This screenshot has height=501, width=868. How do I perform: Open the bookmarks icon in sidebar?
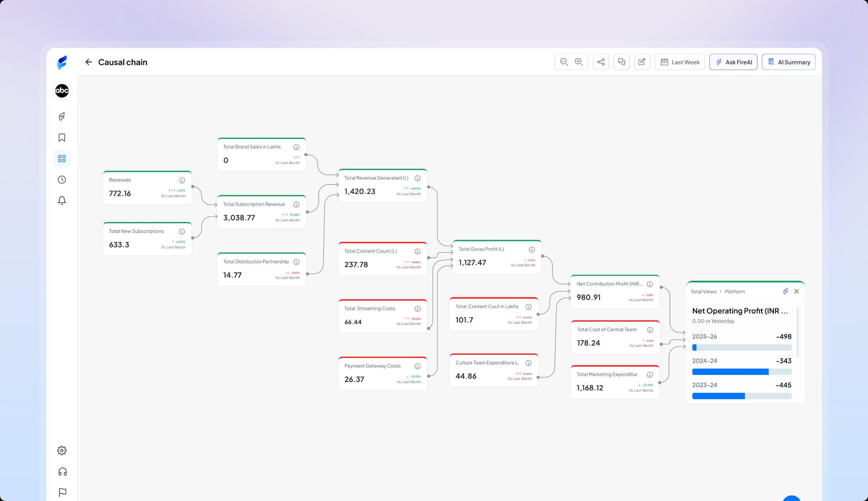tap(62, 138)
